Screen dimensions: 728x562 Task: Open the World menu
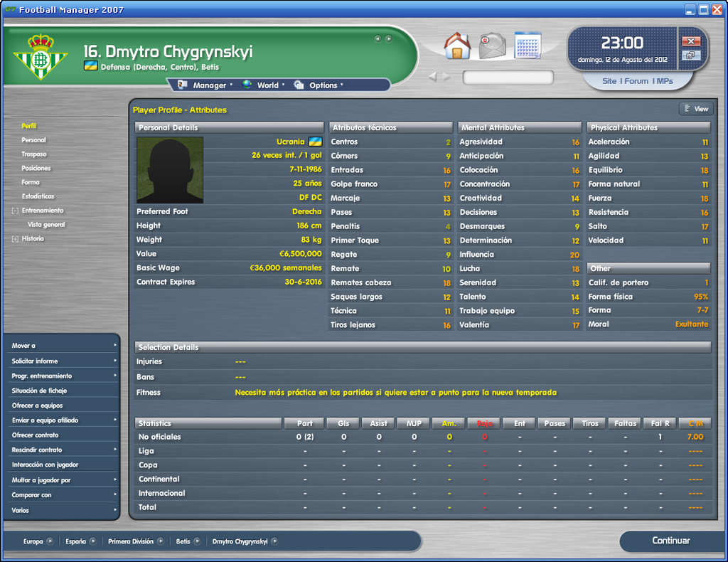(264, 85)
